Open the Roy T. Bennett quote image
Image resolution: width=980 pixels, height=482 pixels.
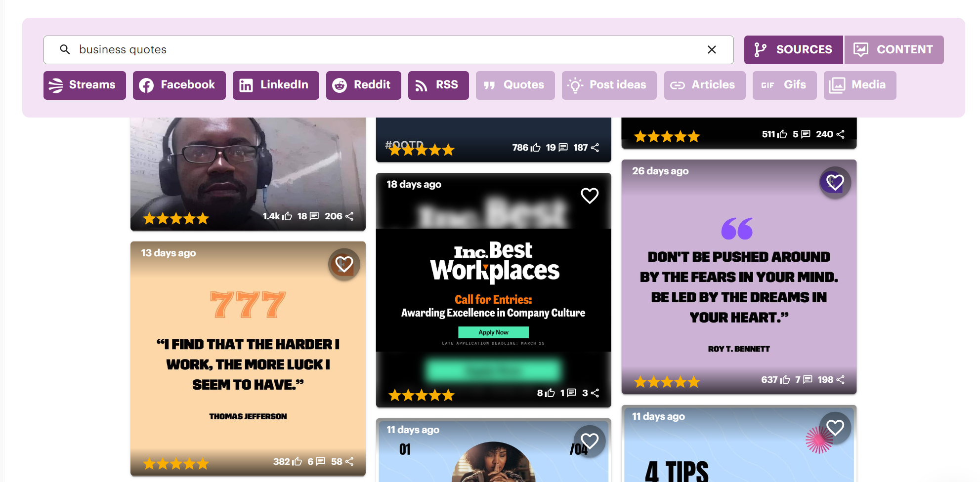(739, 277)
